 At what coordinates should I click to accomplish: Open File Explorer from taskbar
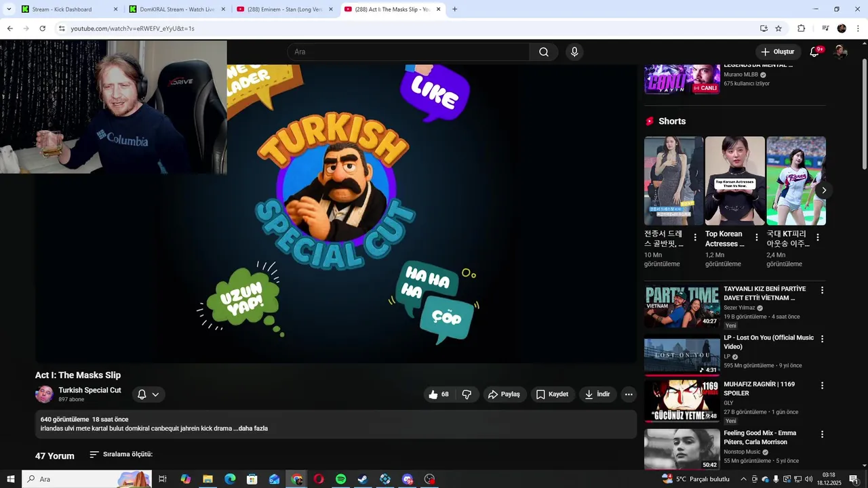(208, 479)
